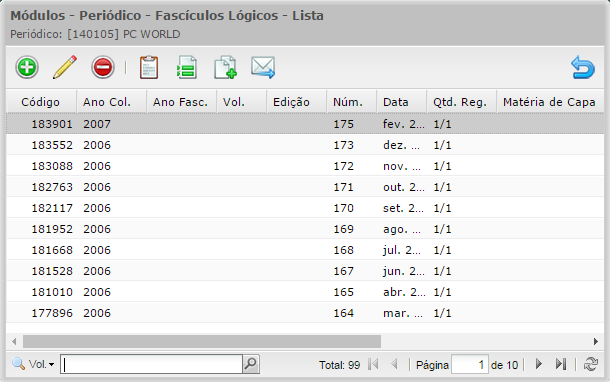610x382 pixels.
Task: Click the page number input field
Action: (x=470, y=364)
